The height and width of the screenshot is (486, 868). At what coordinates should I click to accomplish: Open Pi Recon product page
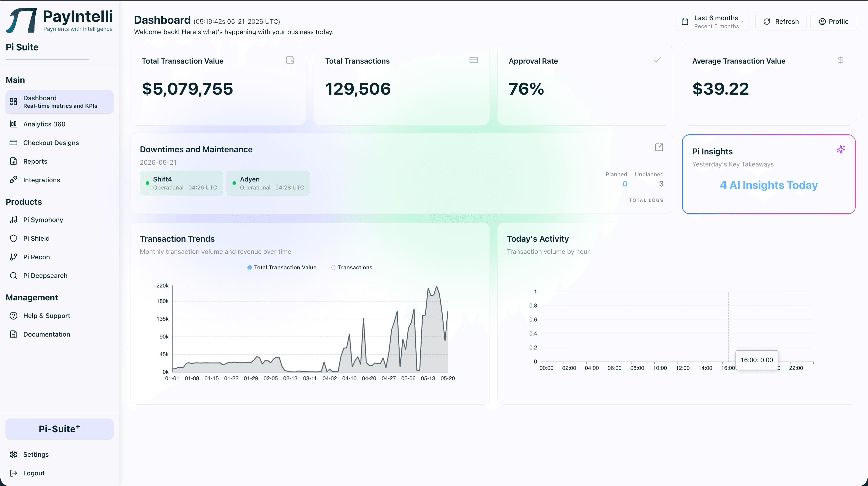(x=60, y=257)
